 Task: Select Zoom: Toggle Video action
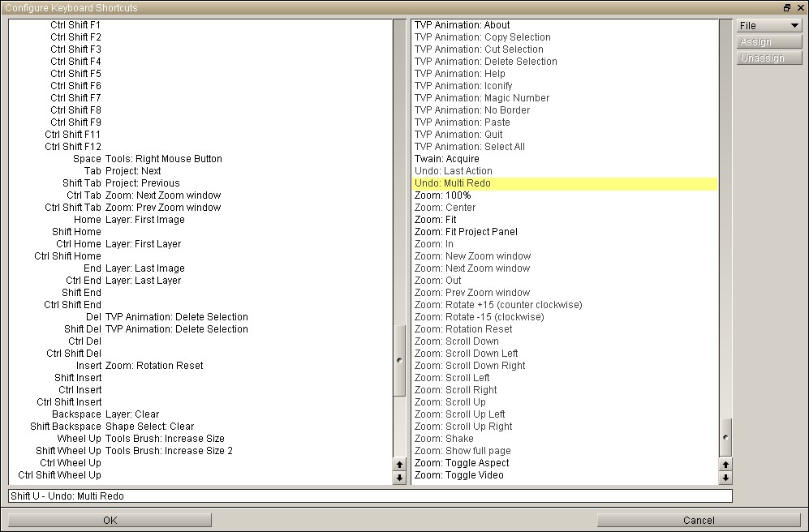(565, 474)
